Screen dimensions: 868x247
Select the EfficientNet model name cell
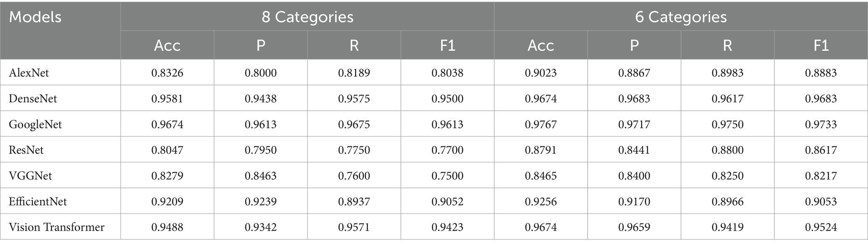38,202
